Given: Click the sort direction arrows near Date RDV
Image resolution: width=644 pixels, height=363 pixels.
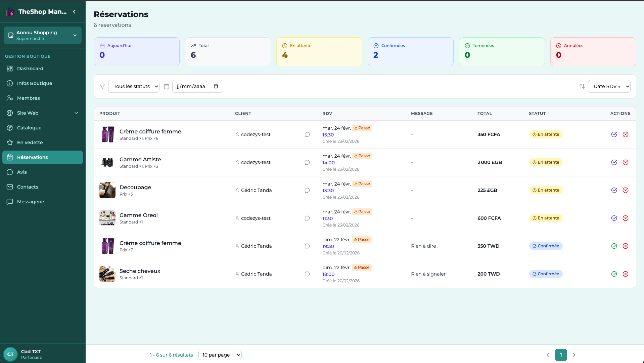Looking at the screenshot, I should pyautogui.click(x=582, y=86).
